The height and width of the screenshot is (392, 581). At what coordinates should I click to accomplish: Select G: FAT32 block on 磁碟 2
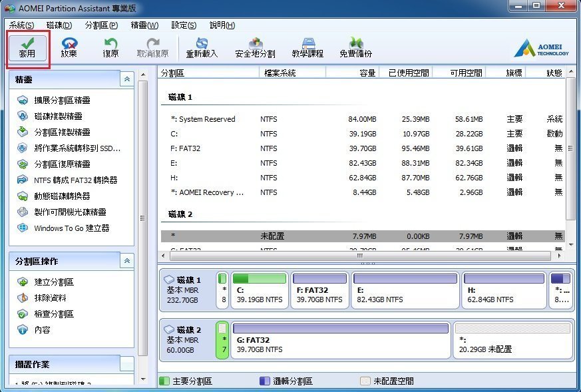(341, 340)
